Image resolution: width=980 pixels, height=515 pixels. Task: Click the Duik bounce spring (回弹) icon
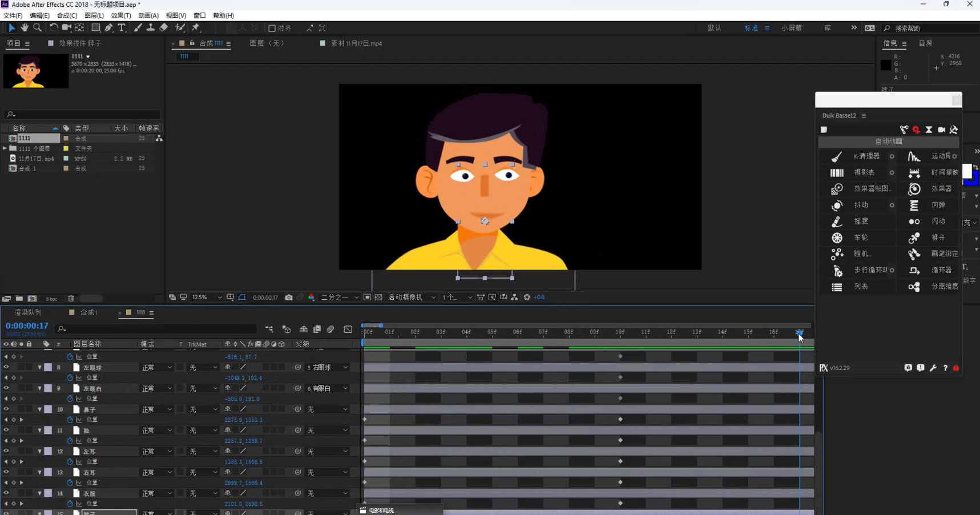click(x=914, y=205)
